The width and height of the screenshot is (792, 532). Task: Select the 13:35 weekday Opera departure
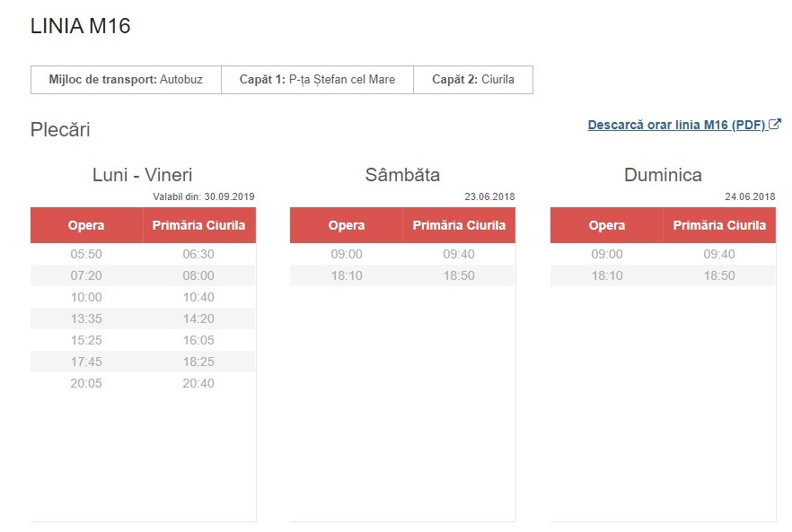86,318
